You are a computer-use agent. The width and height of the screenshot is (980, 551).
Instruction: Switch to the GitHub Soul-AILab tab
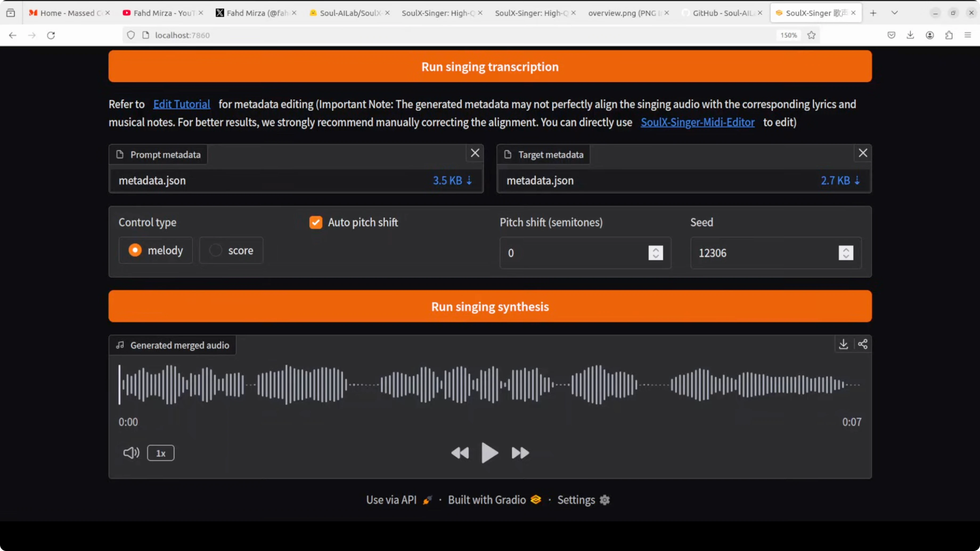(x=721, y=13)
